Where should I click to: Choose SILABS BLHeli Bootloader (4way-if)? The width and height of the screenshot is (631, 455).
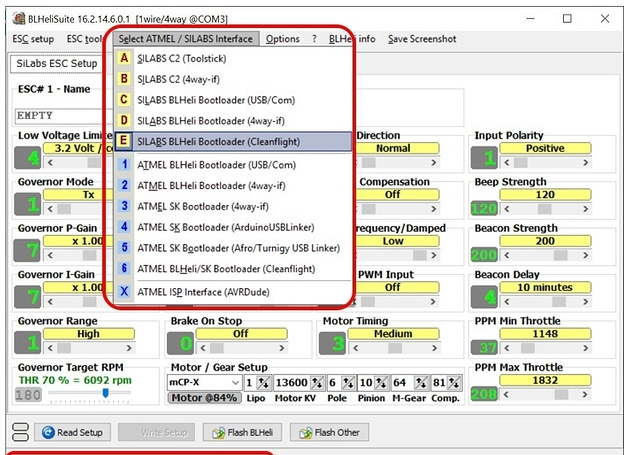click(x=232, y=121)
